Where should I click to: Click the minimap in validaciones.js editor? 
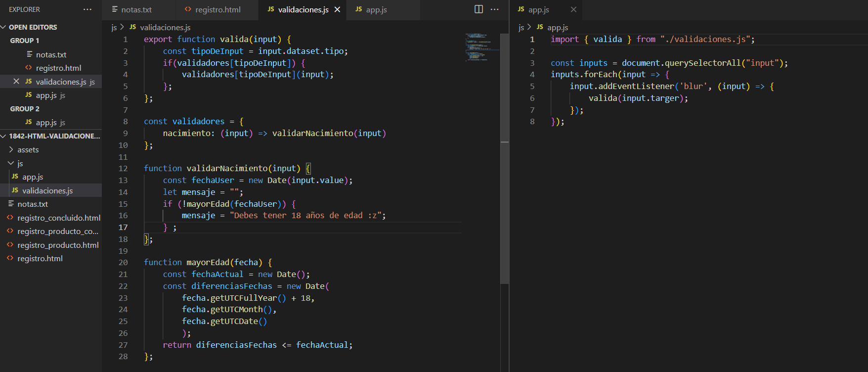(482, 47)
